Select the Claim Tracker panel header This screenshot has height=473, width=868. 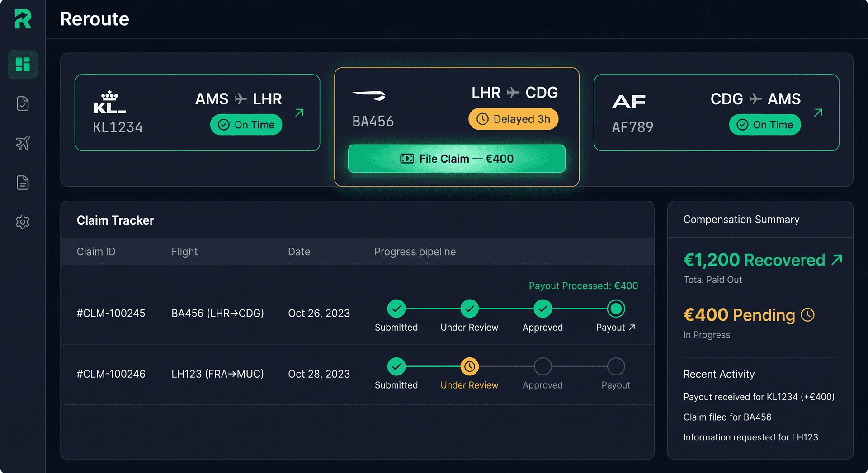coord(115,220)
